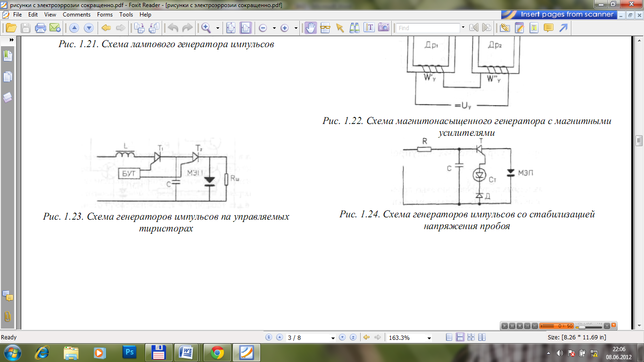This screenshot has width=644, height=362.
Task: Click the Email envelope toolbar icon
Action: pos(55,28)
